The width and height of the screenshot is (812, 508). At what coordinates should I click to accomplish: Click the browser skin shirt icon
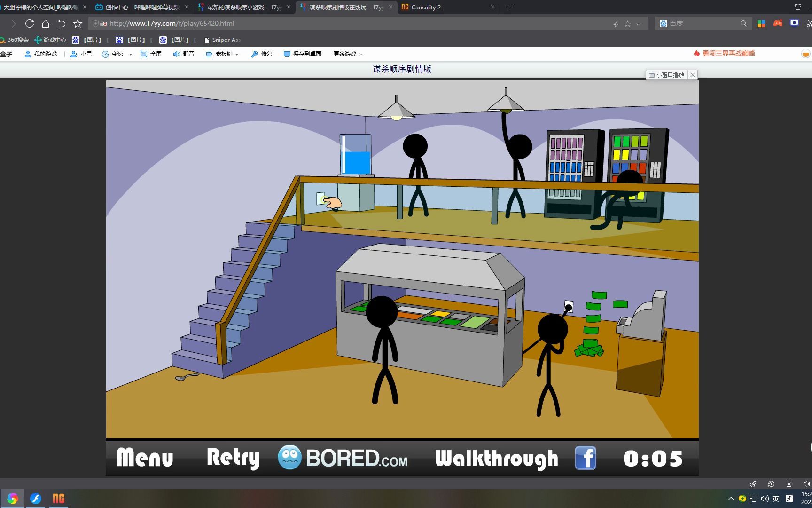click(x=798, y=7)
